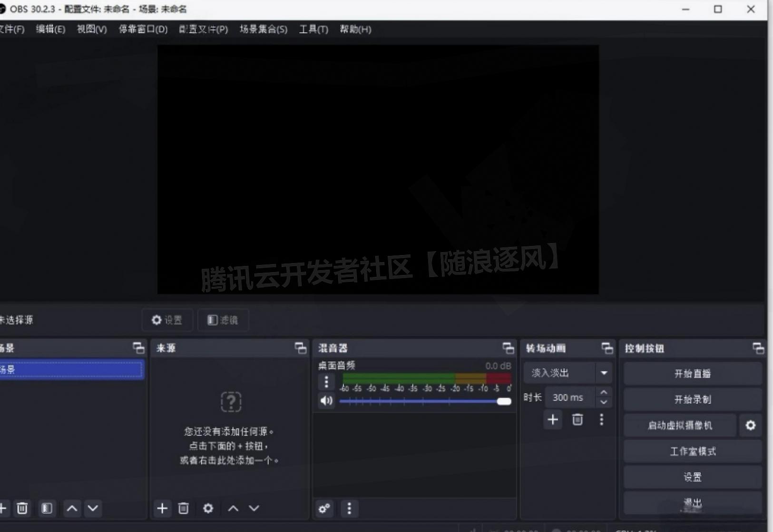Image resolution: width=773 pixels, height=532 pixels.
Task: Open the 编辑(E) menu
Action: [x=50, y=29]
